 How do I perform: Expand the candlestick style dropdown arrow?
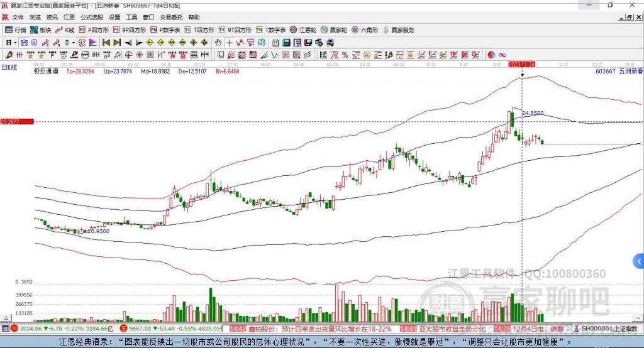point(73,43)
